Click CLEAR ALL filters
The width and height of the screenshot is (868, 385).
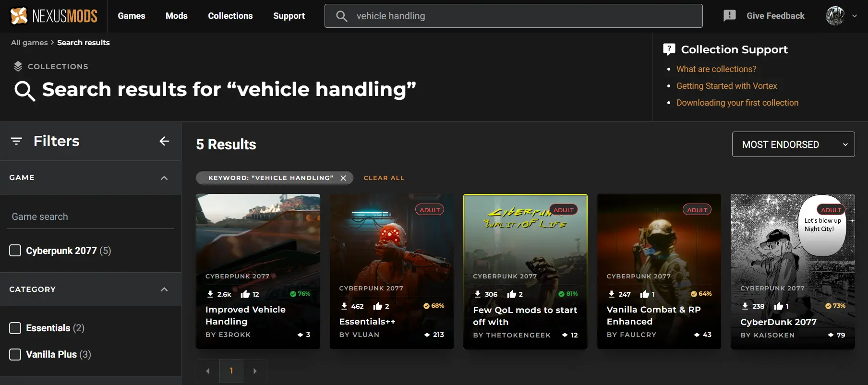tap(384, 178)
